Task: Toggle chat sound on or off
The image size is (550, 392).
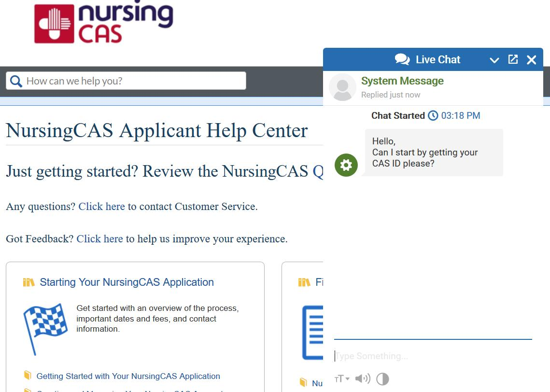Action: pyautogui.click(x=363, y=379)
